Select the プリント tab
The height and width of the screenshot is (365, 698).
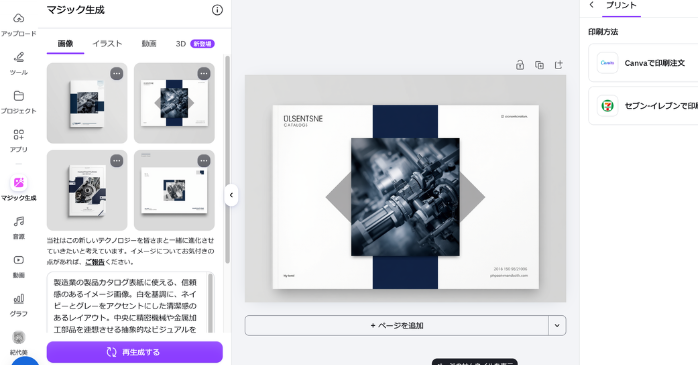click(x=621, y=6)
